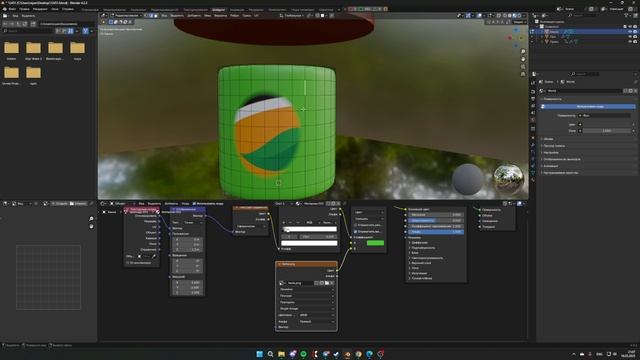Switch to 'Анимация' workspace tab
640x360 pixels.
click(237, 9)
